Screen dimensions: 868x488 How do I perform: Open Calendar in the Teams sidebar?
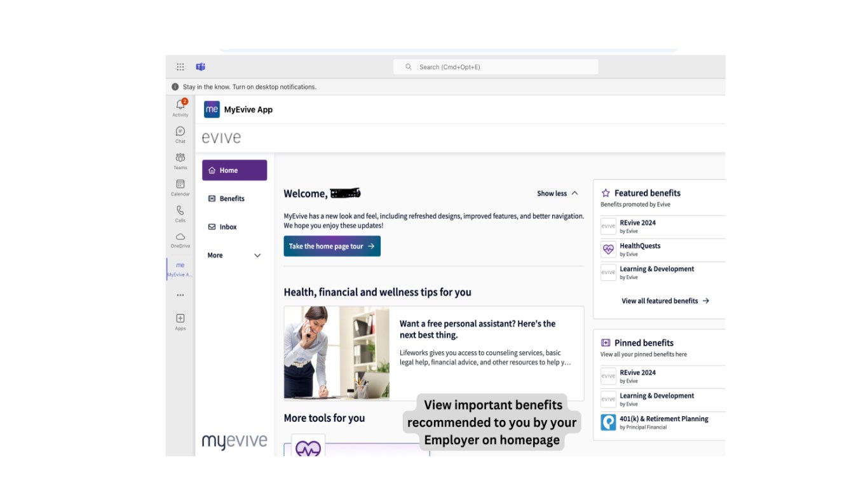[x=180, y=187]
